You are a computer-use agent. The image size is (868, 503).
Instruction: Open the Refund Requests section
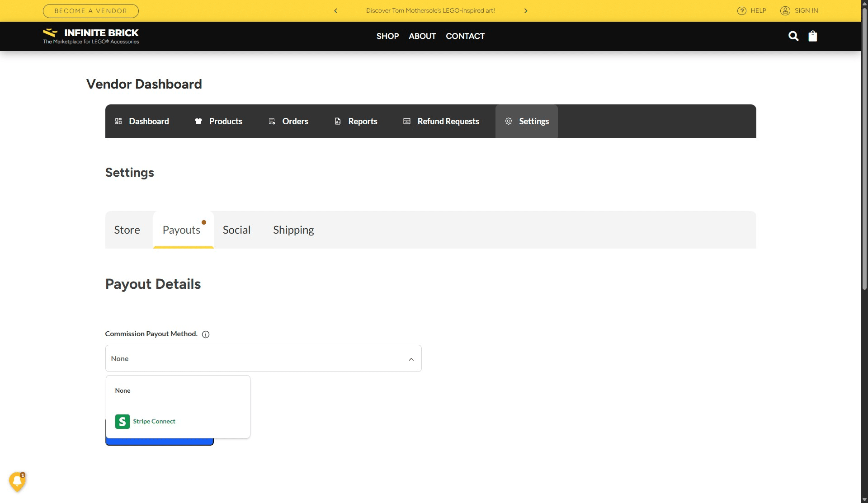coord(441,121)
